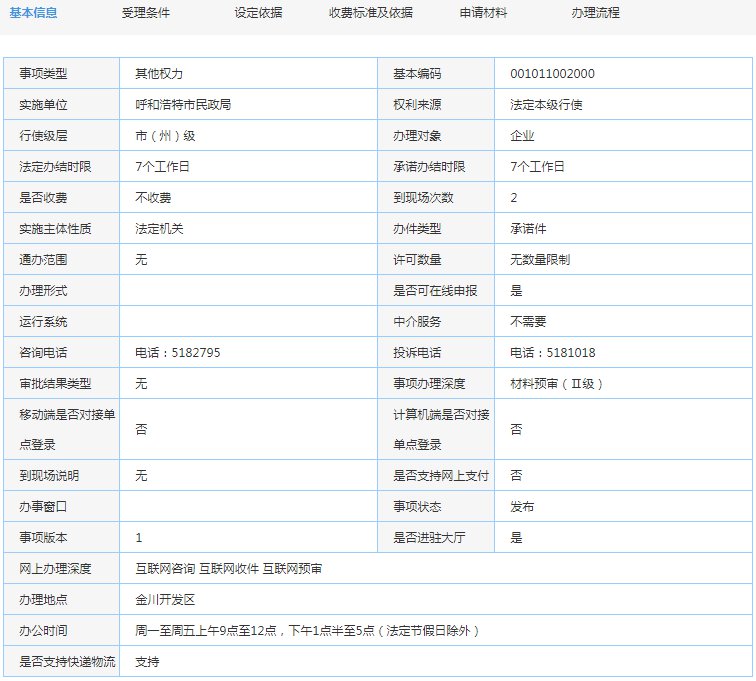
Task: Click the 互联网咨询 互联网收件 互联网预审 text
Action: click(229, 569)
